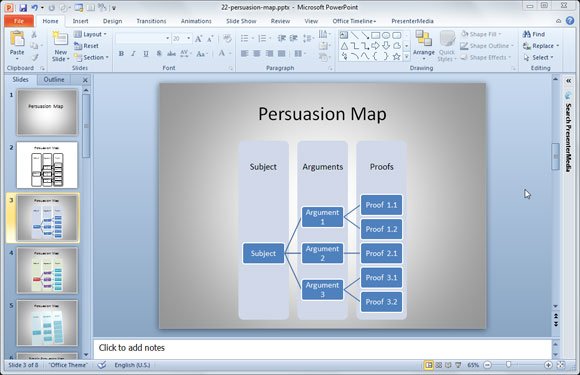Open the Shape Fill dropdown
This screenshot has width=580, height=375.
point(481,34)
